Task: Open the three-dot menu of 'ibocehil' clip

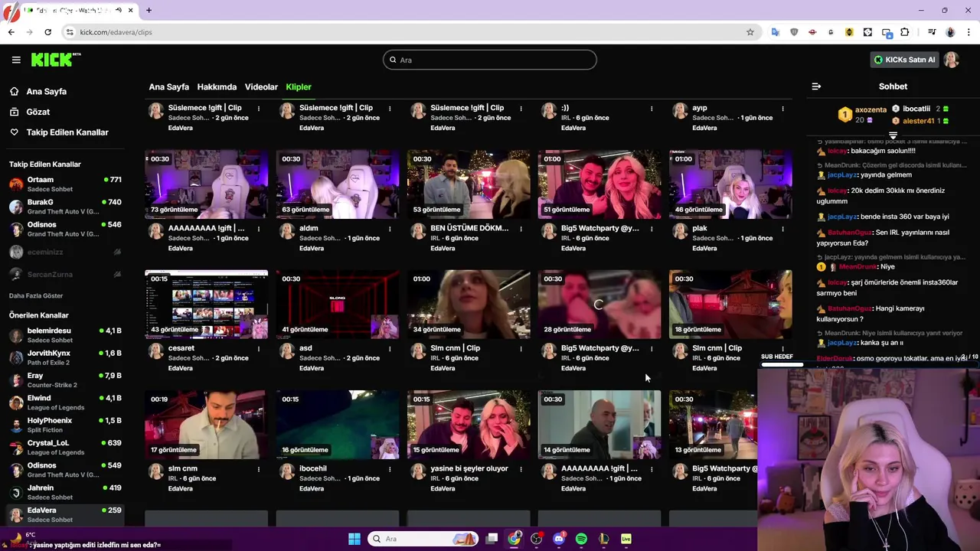Action: 390,469
